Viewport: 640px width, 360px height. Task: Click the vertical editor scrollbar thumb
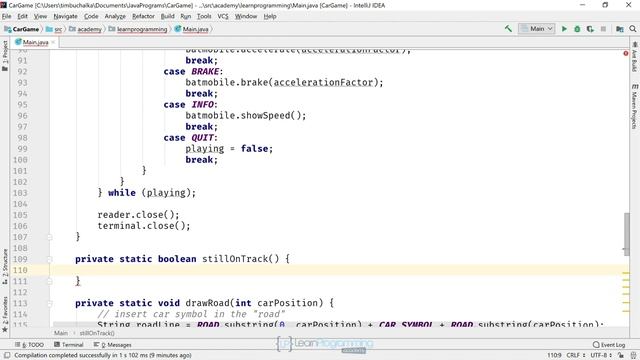click(627, 234)
